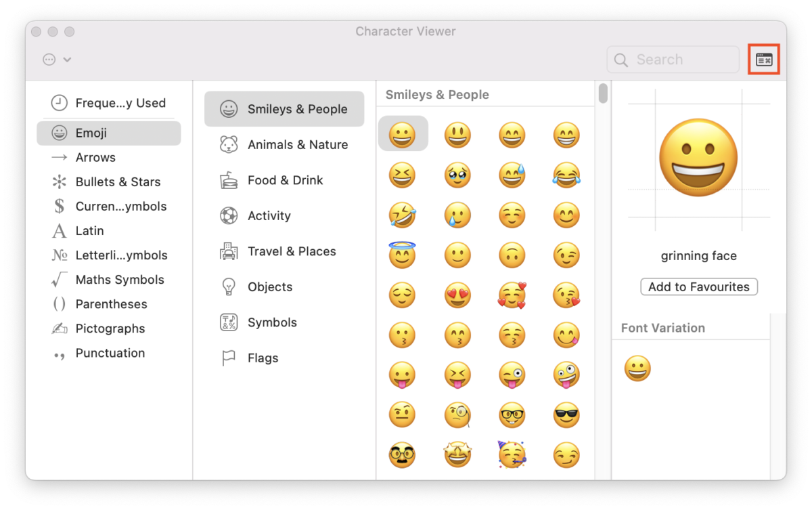Pick the smiling face with halo emoji
This screenshot has width=812, height=510.
402,255
